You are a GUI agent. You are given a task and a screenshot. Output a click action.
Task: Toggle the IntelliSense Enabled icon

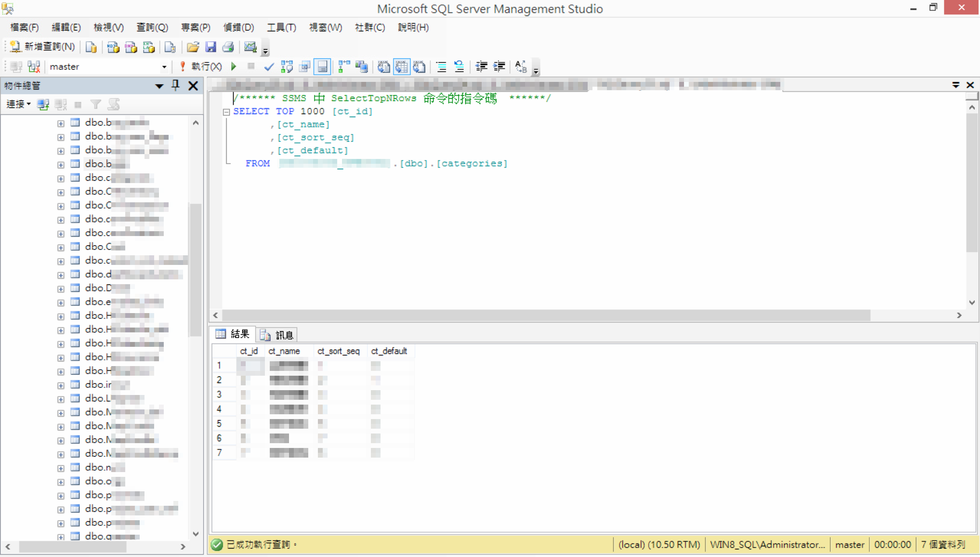coord(322,67)
